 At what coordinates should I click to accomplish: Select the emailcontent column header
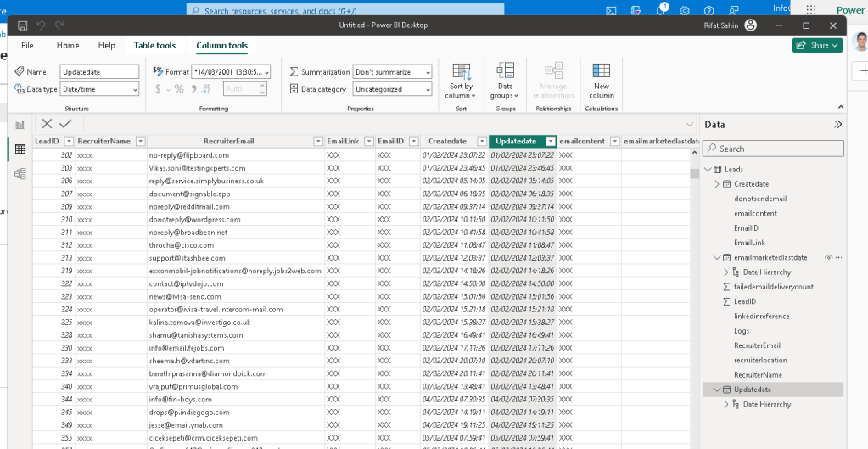click(582, 141)
